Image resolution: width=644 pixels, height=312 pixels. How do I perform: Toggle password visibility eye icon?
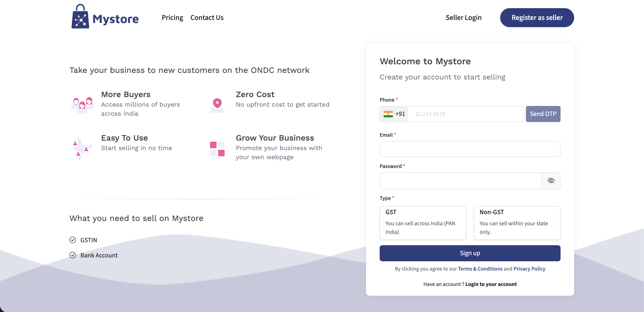551,180
